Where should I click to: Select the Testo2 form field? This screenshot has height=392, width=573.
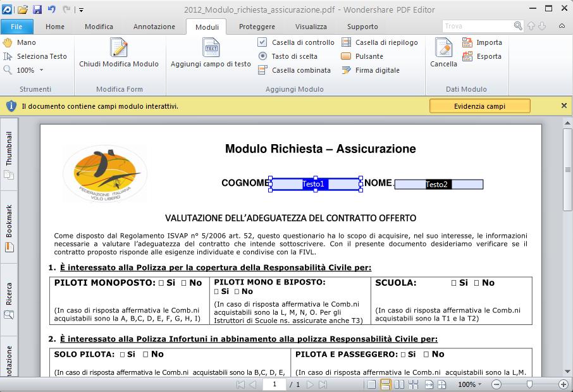[x=438, y=185]
